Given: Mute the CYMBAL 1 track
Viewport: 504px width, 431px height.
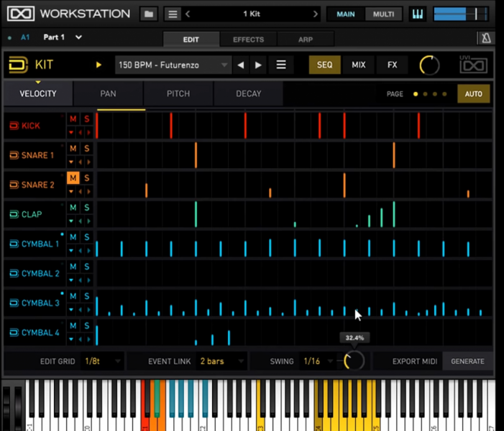Looking at the screenshot, I should pyautogui.click(x=73, y=237).
